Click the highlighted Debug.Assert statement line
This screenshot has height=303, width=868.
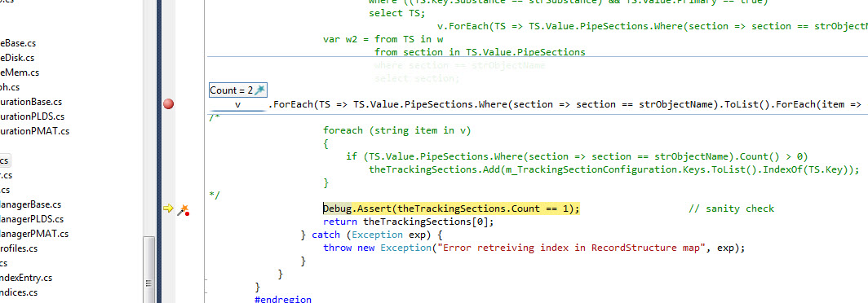click(451, 209)
